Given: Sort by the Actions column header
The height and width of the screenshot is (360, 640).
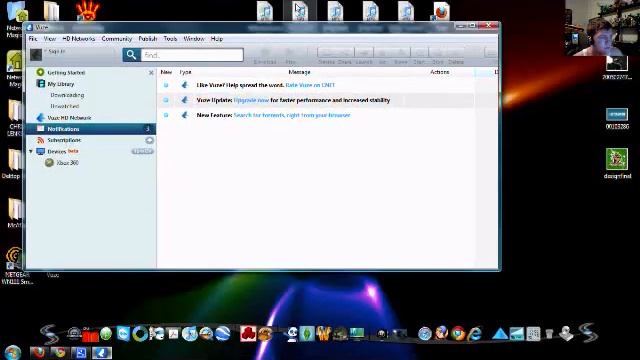Looking at the screenshot, I should (440, 72).
